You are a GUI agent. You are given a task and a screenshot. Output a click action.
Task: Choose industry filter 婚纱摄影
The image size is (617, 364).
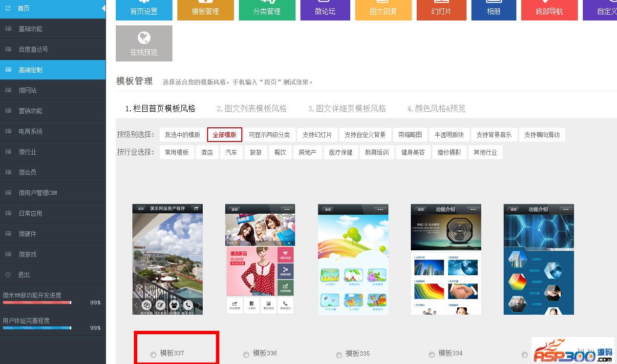(449, 152)
